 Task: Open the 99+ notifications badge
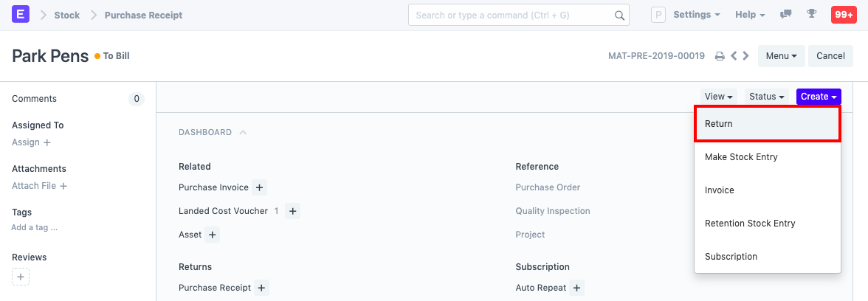coord(844,15)
